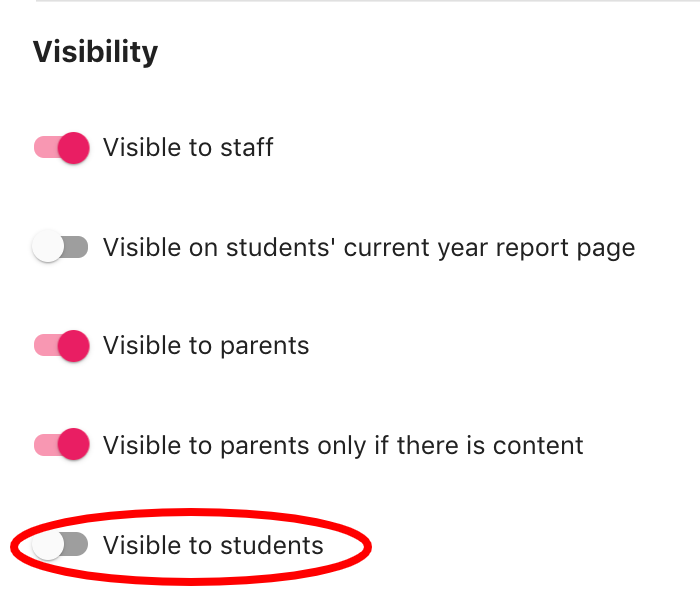
Task: Click the 'Visible to parents only if there is content' label
Action: 343,445
